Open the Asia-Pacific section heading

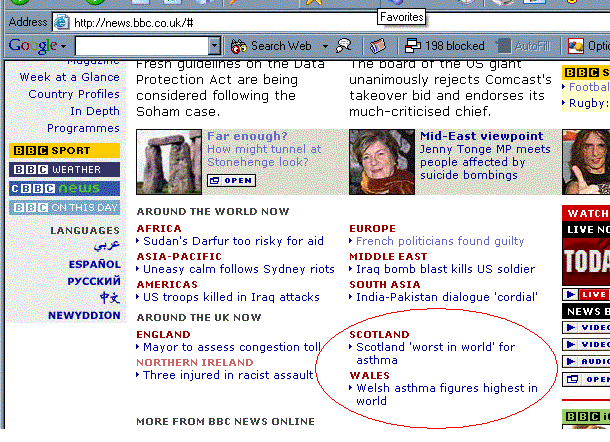179,256
